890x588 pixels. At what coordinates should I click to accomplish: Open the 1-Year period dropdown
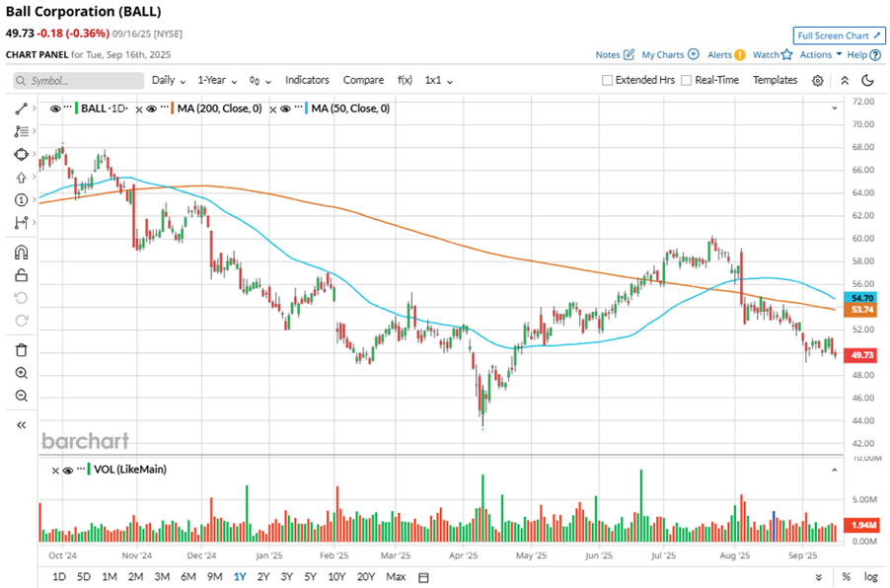tap(217, 81)
